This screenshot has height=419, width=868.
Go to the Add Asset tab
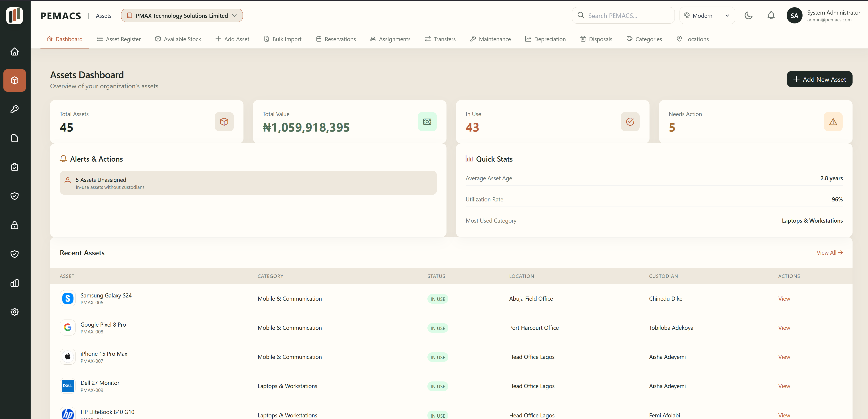(233, 39)
